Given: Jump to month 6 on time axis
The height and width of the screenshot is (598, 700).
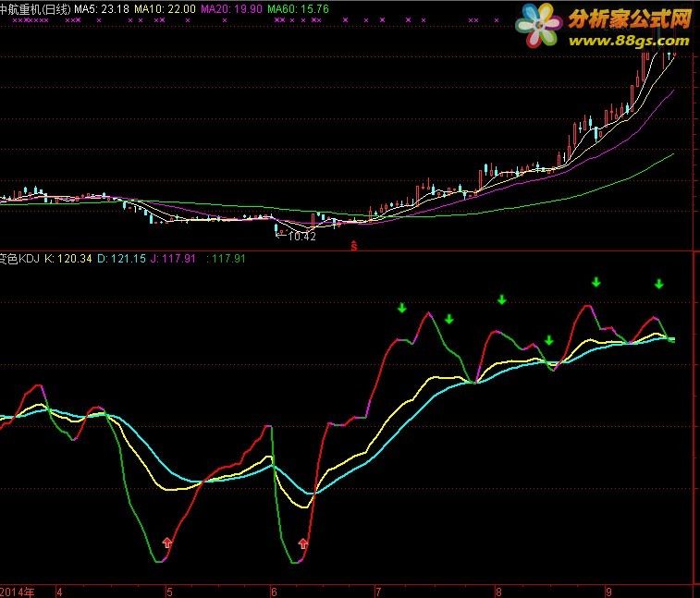Looking at the screenshot, I should click(x=274, y=592).
